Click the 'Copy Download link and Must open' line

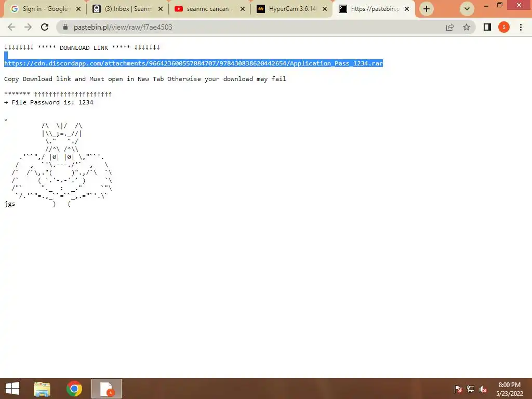[145, 79]
